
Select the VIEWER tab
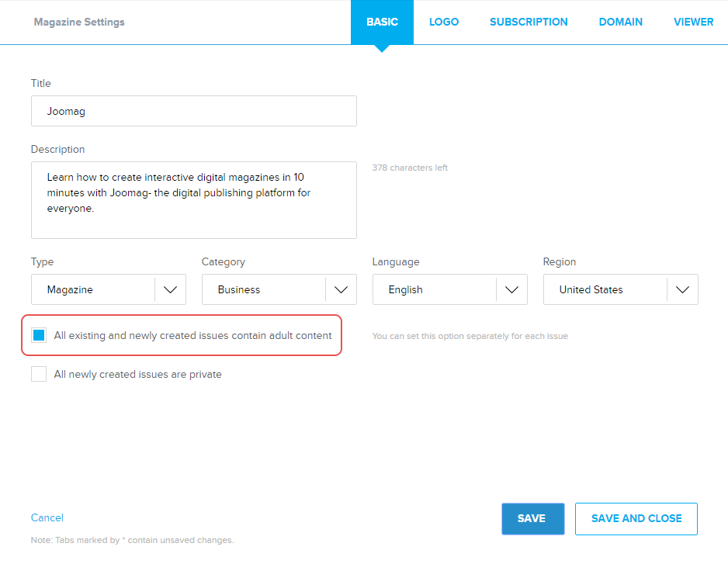(x=693, y=22)
